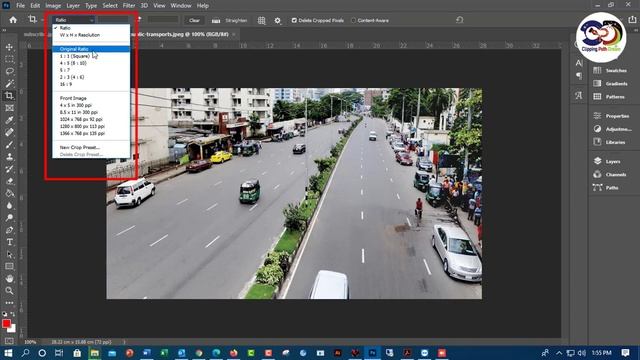Toggle Content-Aware checkbox
Image resolution: width=640 pixels, height=360 pixels.
(x=353, y=20)
